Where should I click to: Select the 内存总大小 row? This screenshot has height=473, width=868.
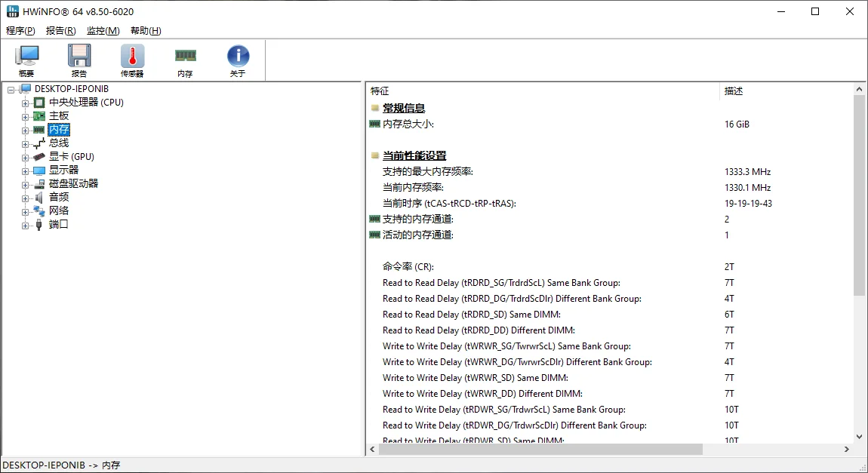[609, 124]
